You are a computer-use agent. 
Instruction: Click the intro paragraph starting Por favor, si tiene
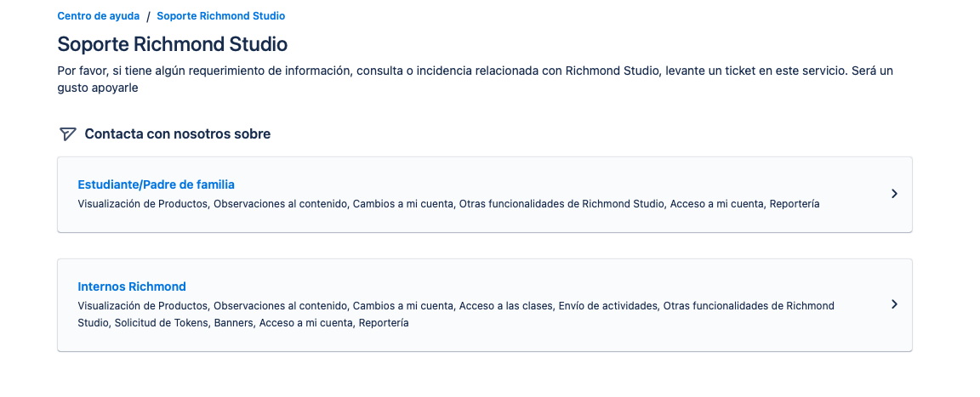click(x=475, y=79)
